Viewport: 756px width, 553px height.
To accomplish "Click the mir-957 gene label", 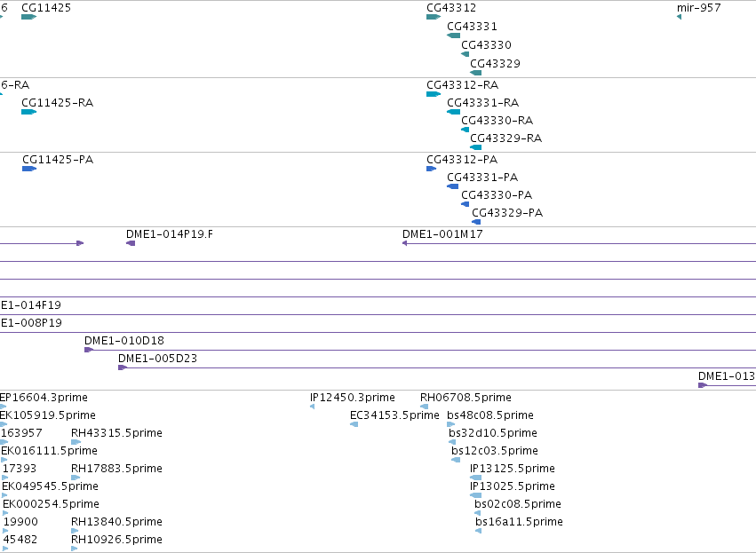I will coord(698,8).
